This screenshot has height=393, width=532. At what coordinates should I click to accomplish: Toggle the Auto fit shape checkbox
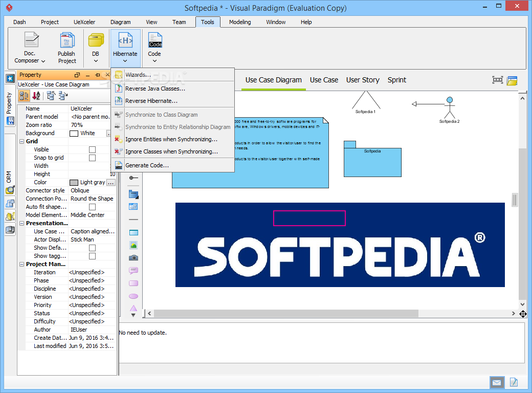tap(92, 207)
